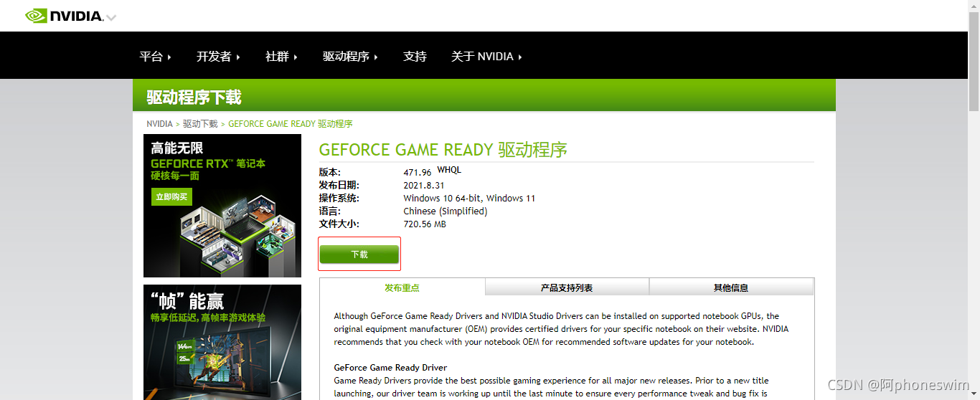Click the 驱动程序下载 page heading
The width and height of the screenshot is (980, 400).
(194, 97)
